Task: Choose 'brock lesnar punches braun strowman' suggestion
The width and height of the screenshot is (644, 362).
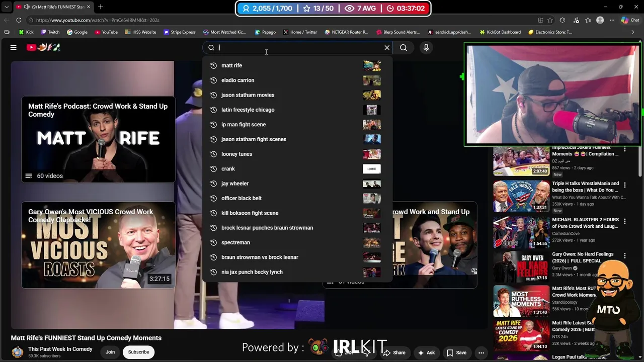Action: [297, 228]
